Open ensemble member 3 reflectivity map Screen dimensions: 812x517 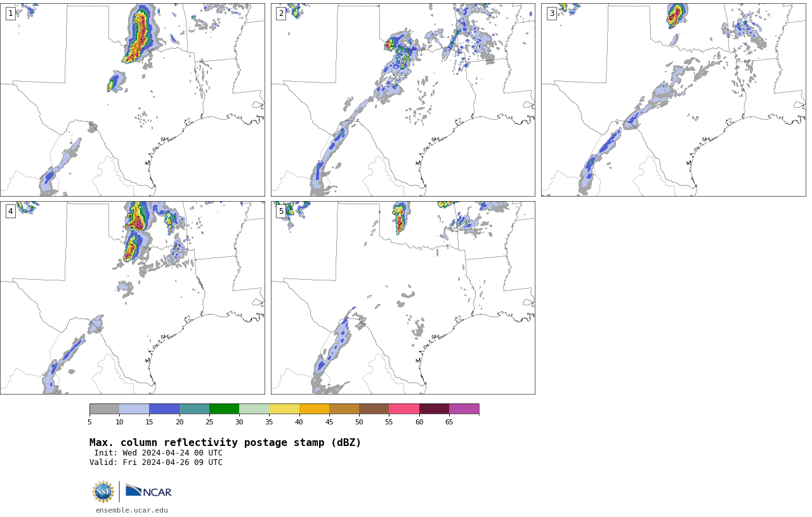[x=673, y=100]
